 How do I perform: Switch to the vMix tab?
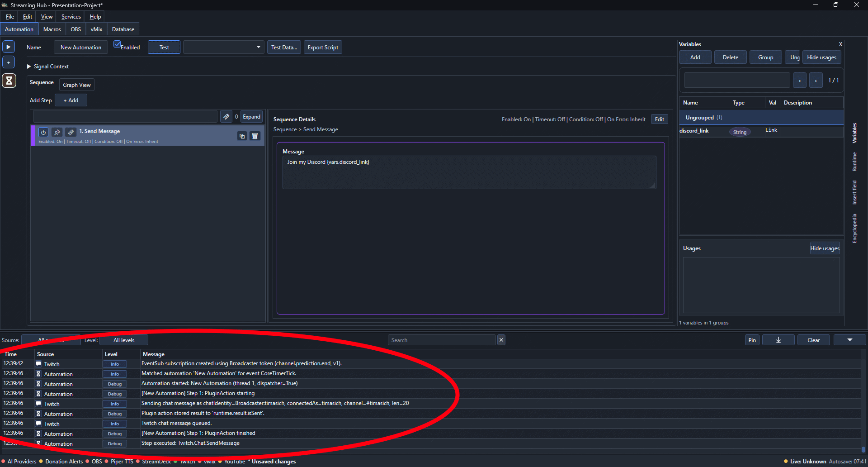coord(96,29)
